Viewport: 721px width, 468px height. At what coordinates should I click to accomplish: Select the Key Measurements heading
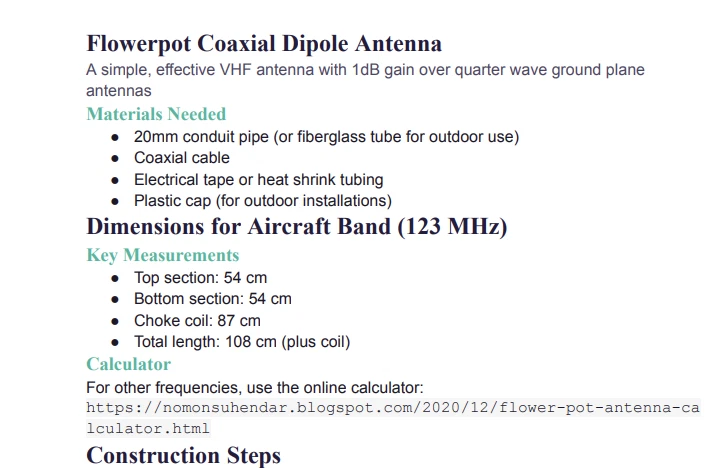coord(162,255)
